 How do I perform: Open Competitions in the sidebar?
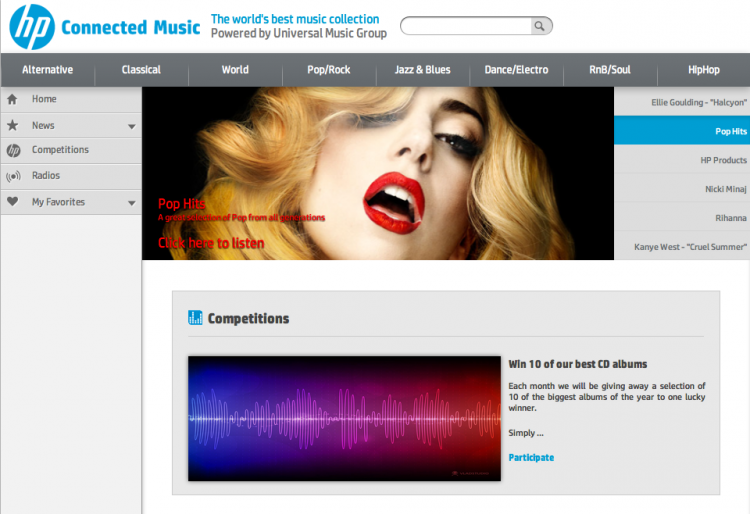(x=71, y=151)
